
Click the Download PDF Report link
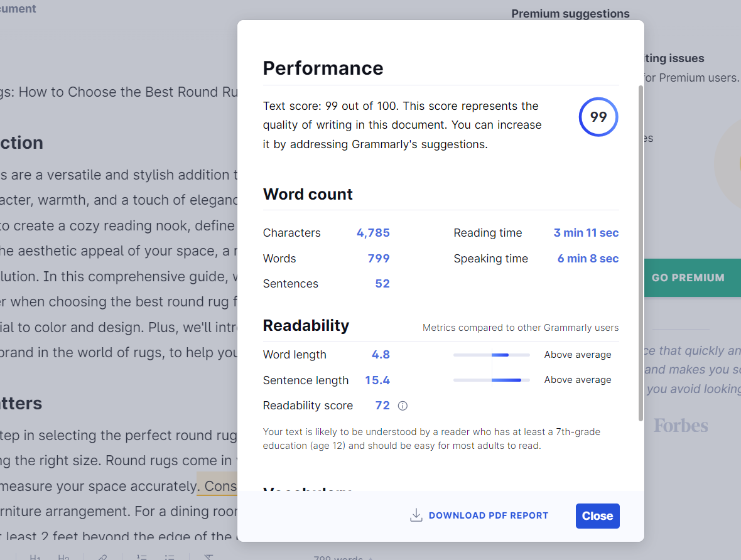tap(488, 515)
